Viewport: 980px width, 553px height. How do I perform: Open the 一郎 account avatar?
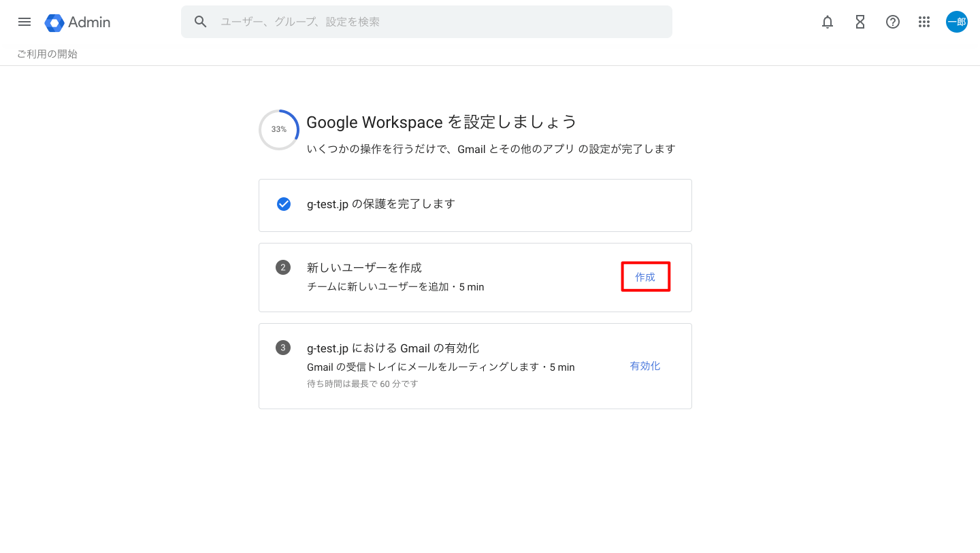click(x=957, y=22)
